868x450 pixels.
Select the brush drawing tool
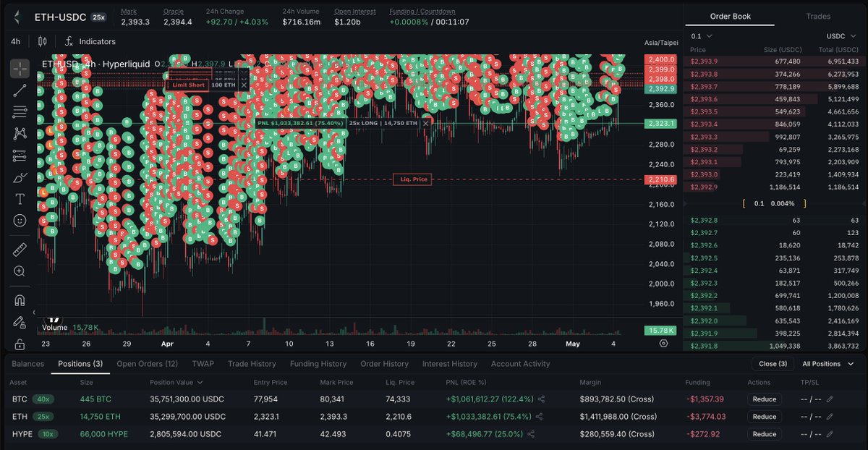pyautogui.click(x=20, y=177)
